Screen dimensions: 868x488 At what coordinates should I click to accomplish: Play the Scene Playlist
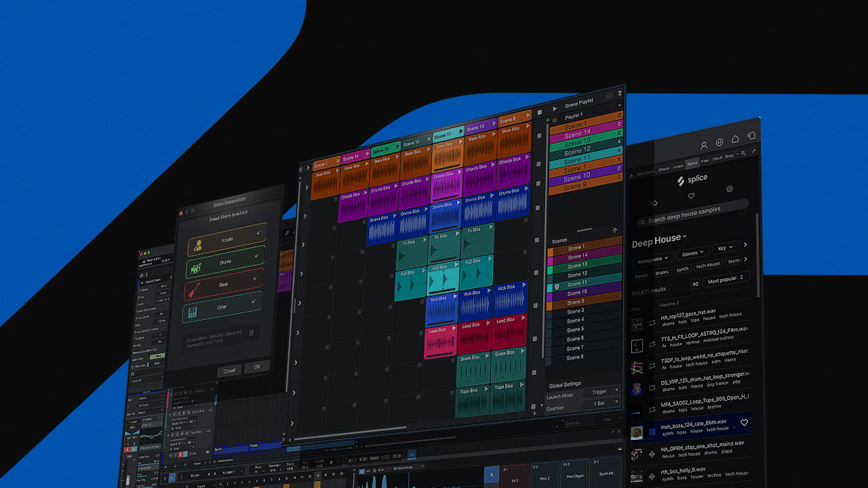click(x=555, y=108)
